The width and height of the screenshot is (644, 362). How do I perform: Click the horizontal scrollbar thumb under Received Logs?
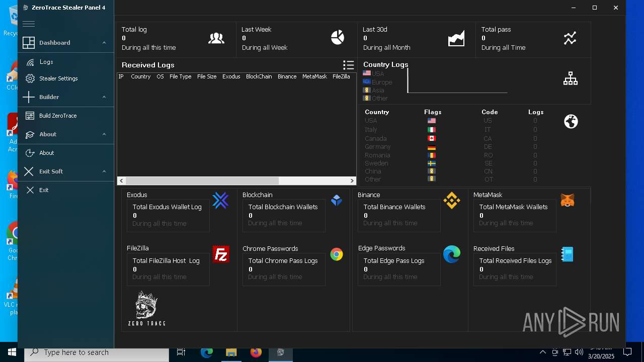202,180
